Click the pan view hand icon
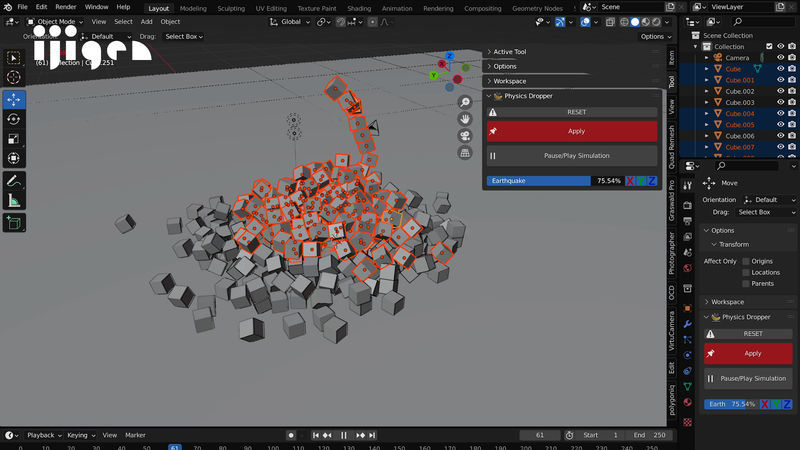This screenshot has width=800, height=450. pos(465,119)
